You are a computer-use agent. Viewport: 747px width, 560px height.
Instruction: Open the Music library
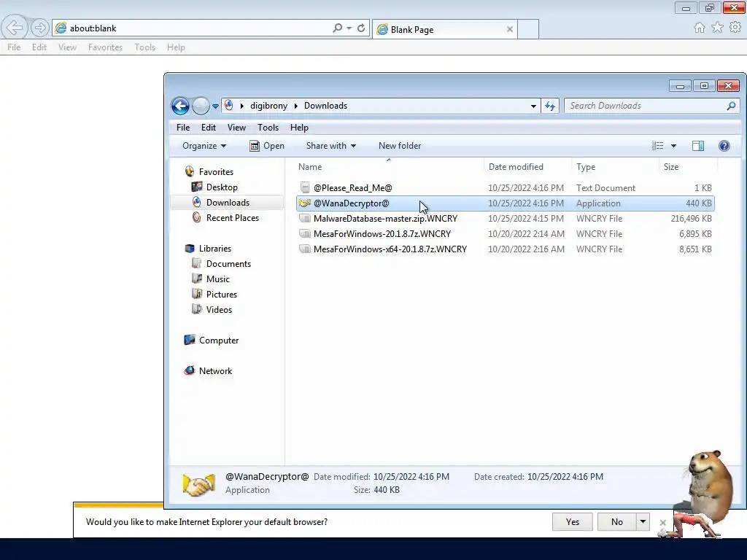(217, 279)
